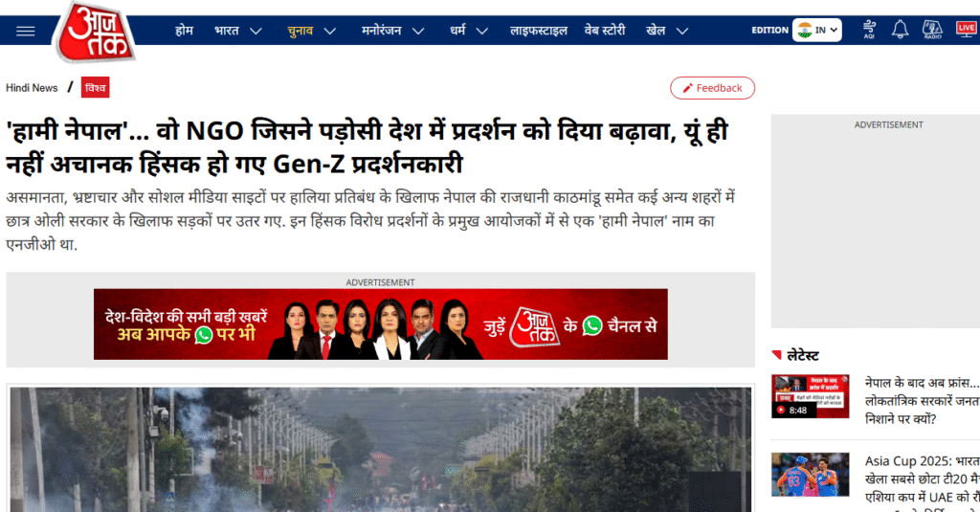Image resolution: width=980 pixels, height=512 pixels.
Task: Click the WhatsApp channel banner ad
Action: (380, 324)
